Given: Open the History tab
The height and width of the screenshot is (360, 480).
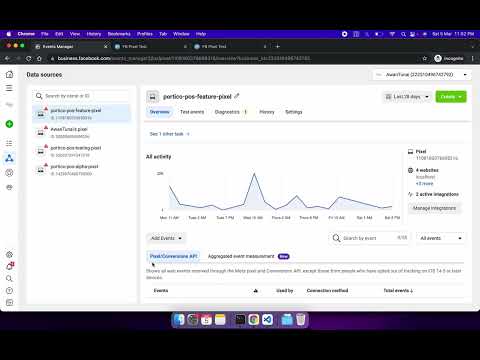Looking at the screenshot, I should 267,112.
